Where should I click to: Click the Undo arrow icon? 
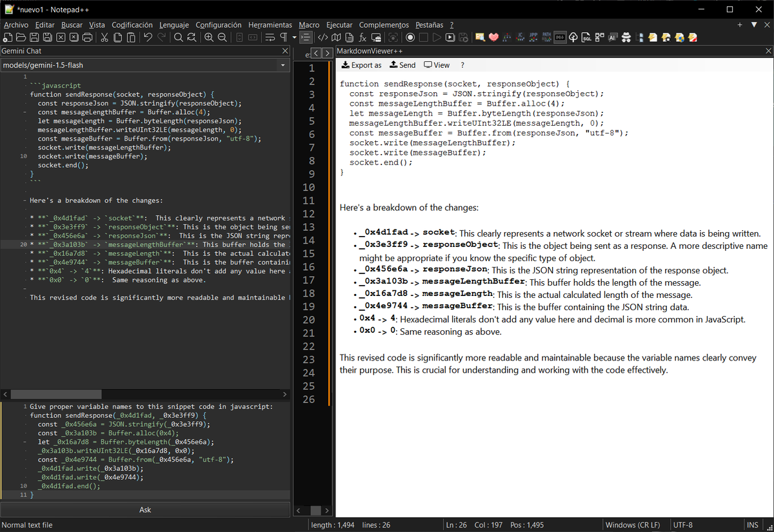148,37
